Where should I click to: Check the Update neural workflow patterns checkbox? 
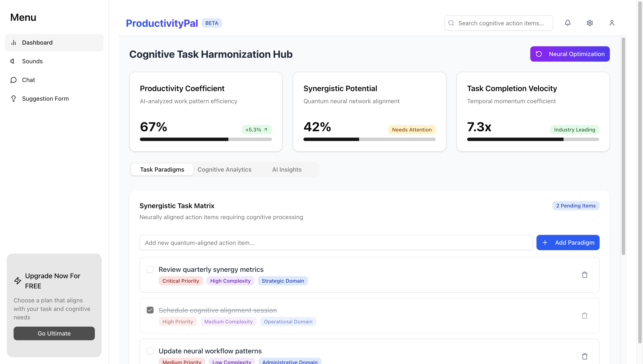(x=150, y=351)
